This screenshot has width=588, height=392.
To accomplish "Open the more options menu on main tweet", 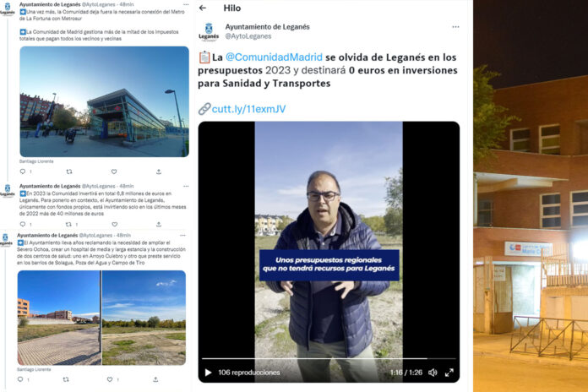I will pos(455,27).
